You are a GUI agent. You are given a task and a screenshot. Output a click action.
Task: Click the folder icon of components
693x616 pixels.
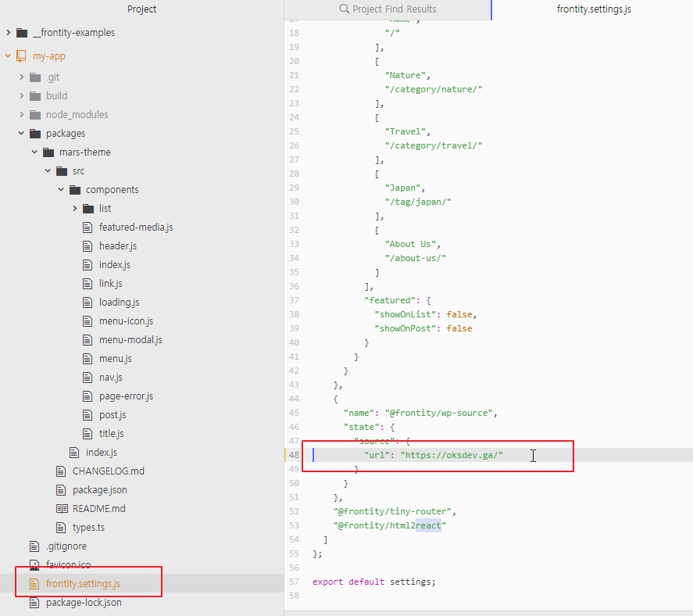point(75,189)
